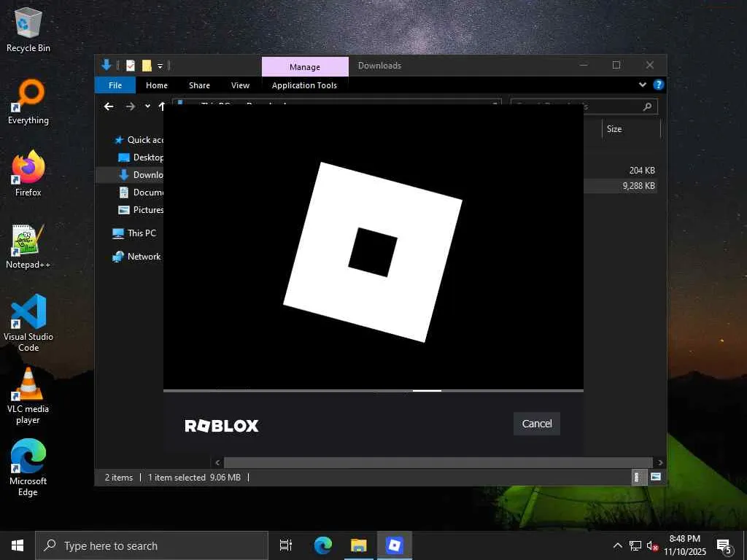Open Desktop in navigation pane

click(141, 157)
